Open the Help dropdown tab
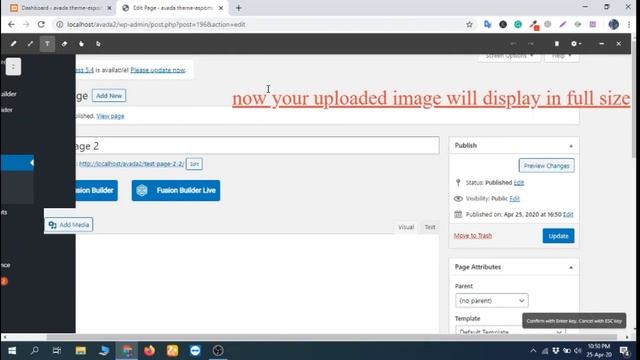Screen dimensions: 640x360 tap(562, 57)
